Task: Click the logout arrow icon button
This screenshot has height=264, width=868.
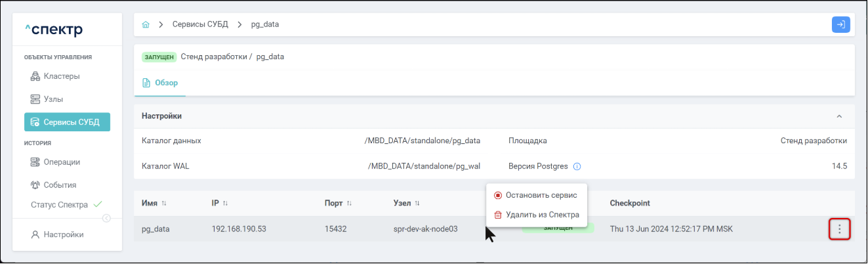Action: click(840, 24)
